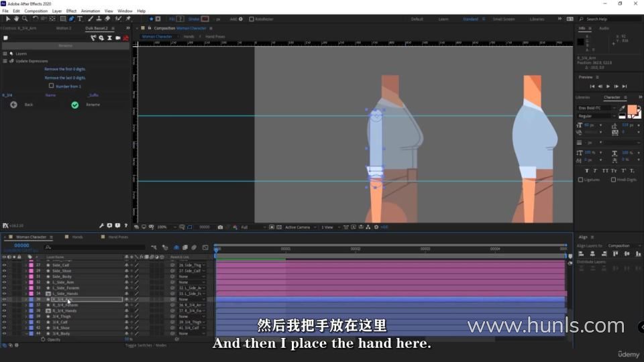644x362 pixels.
Task: Toggle the RotoBezier checkbox
Action: pyautogui.click(x=252, y=19)
